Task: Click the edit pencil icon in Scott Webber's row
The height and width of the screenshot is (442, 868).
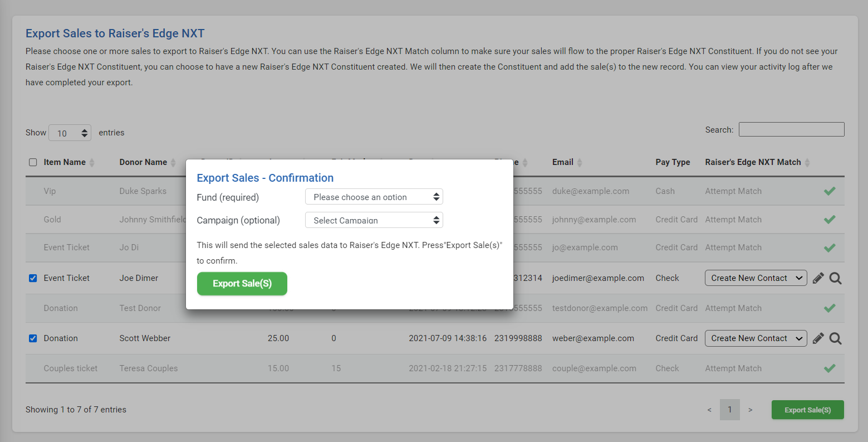Action: [x=818, y=338]
